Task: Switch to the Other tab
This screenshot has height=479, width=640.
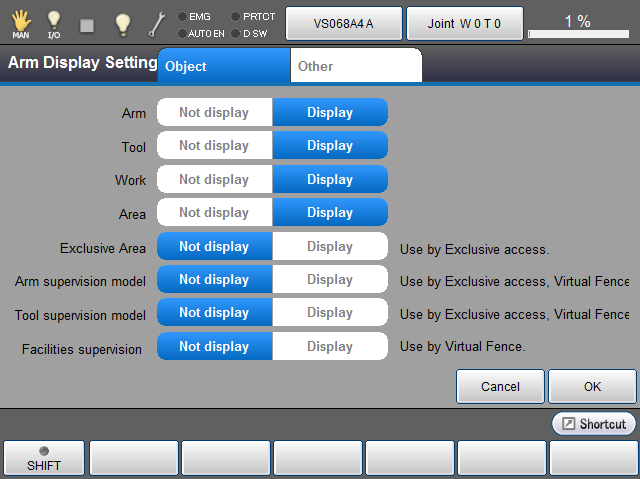Action: click(x=355, y=66)
